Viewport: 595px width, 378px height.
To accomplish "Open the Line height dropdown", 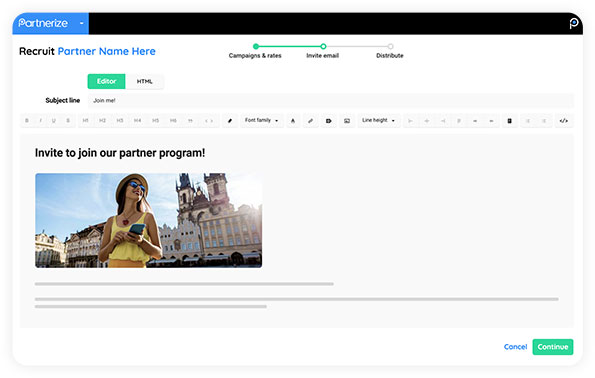I will [x=379, y=120].
